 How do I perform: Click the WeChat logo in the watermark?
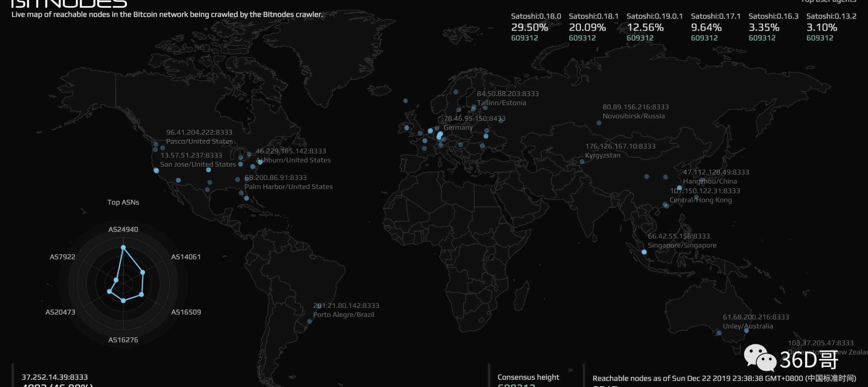pyautogui.click(x=759, y=357)
